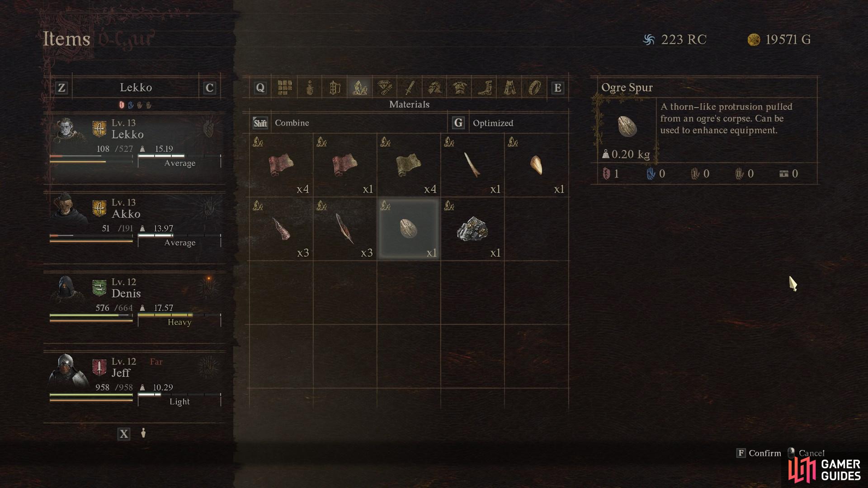
Task: Select the Ogre Spur item slot
Action: [x=409, y=229]
